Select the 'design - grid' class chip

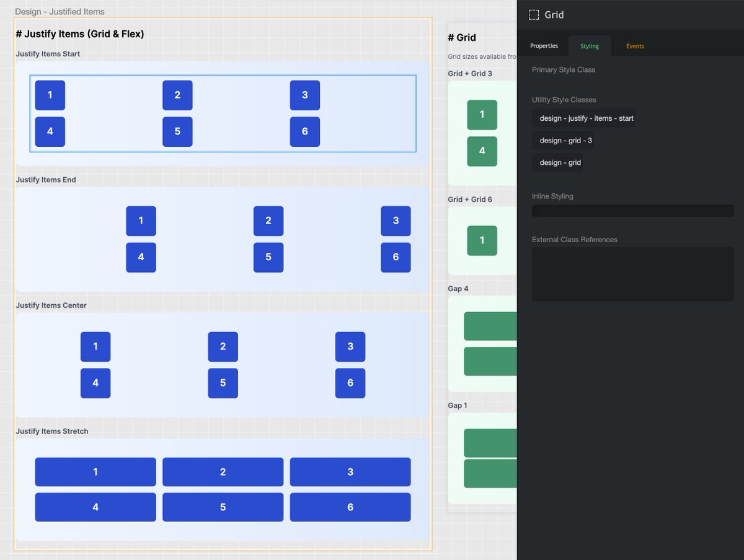coord(557,163)
